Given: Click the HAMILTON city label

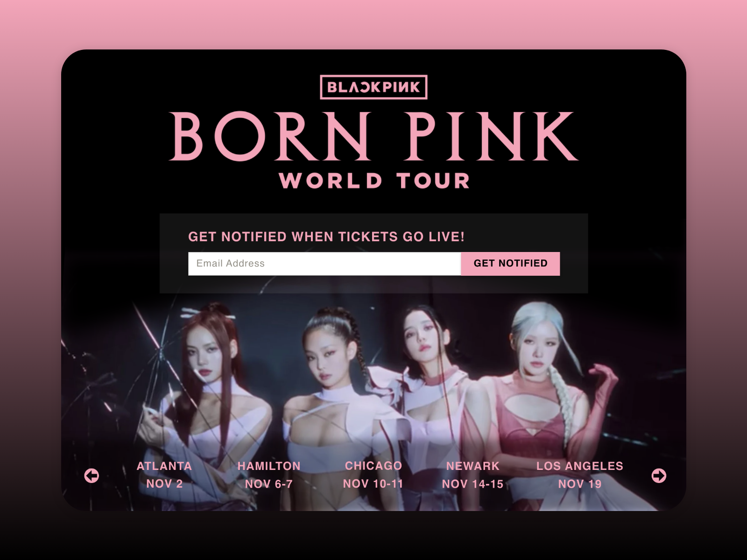Looking at the screenshot, I should pos(269,466).
